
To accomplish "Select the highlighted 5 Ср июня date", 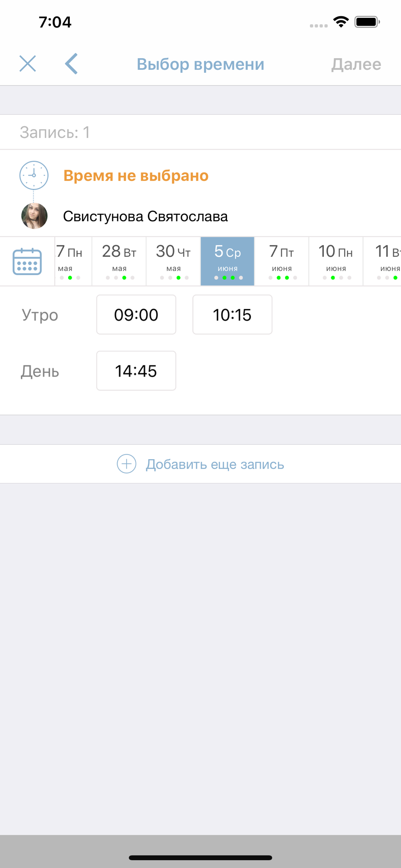I will point(227,261).
